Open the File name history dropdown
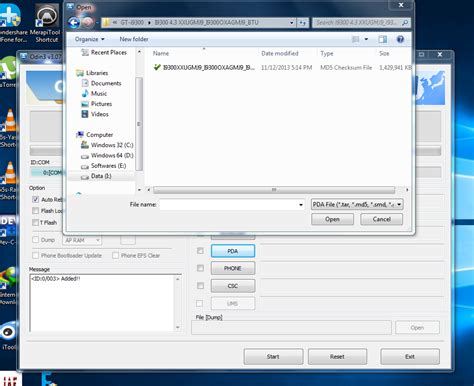474x386 pixels. click(301, 205)
